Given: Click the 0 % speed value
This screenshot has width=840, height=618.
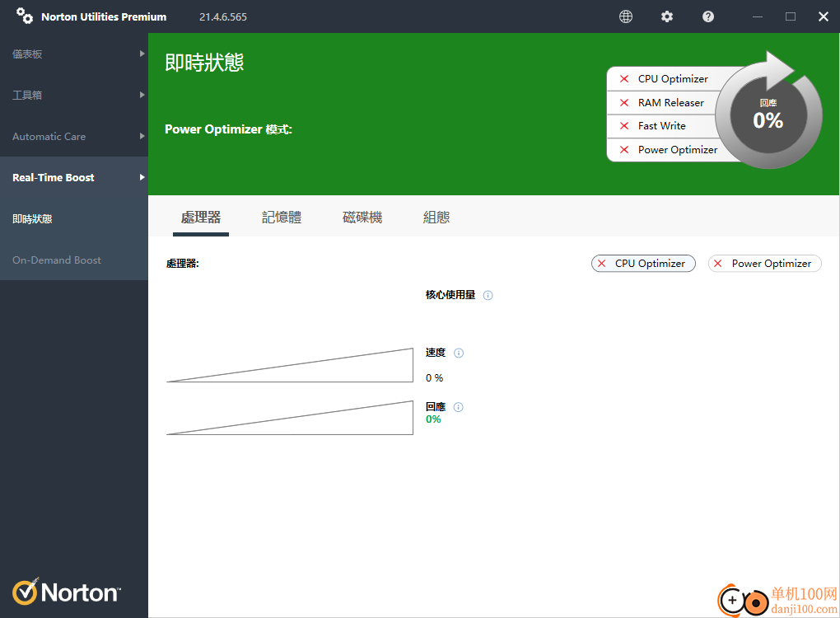Looking at the screenshot, I should tap(435, 378).
